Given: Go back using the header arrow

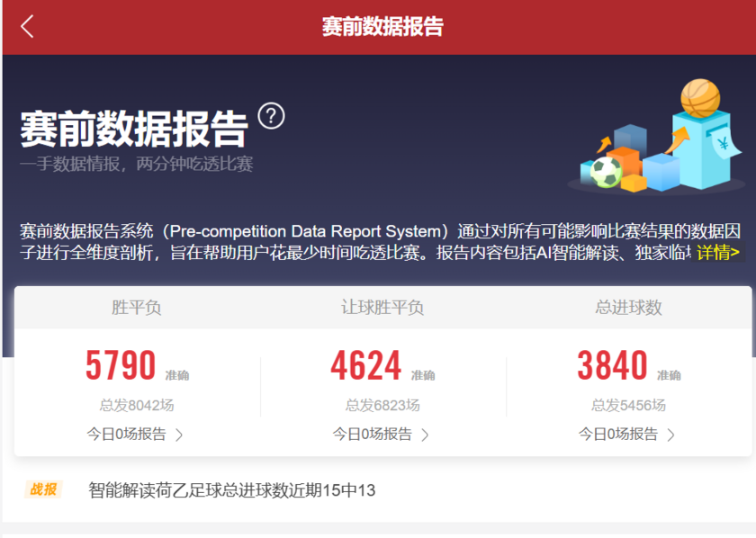Looking at the screenshot, I should click(27, 27).
